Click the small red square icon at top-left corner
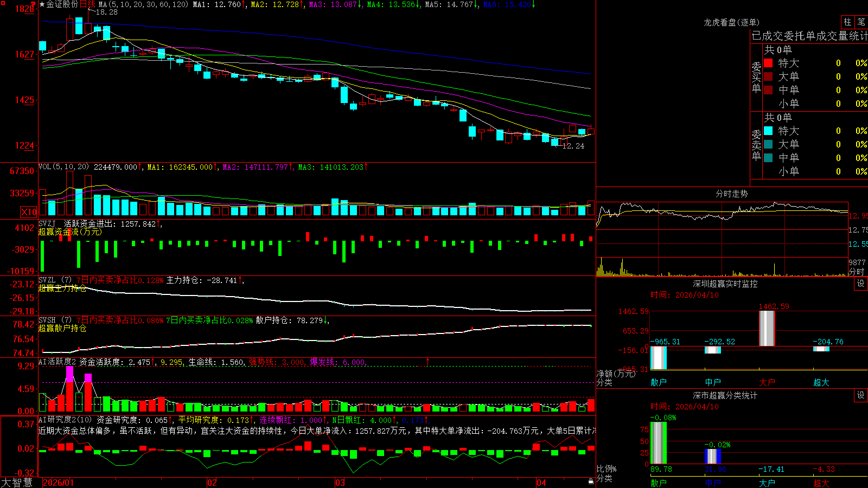Image resolution: width=868 pixels, height=488 pixels. (x=3, y=3)
